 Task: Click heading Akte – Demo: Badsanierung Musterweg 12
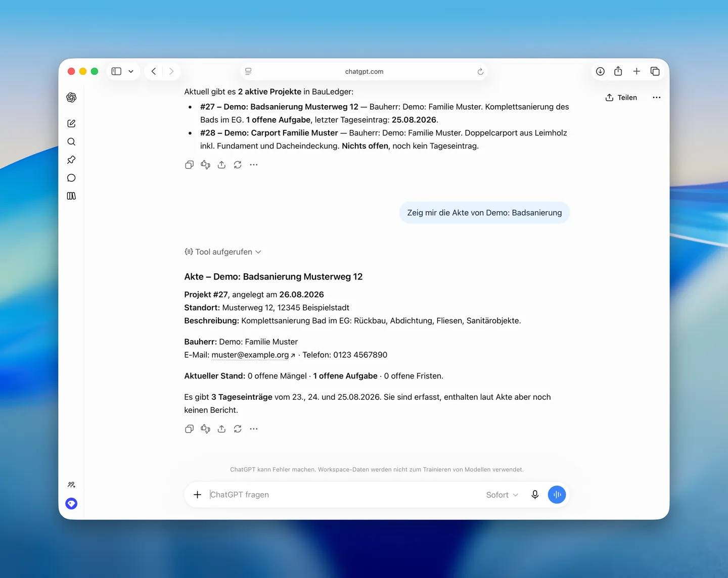pyautogui.click(x=274, y=276)
